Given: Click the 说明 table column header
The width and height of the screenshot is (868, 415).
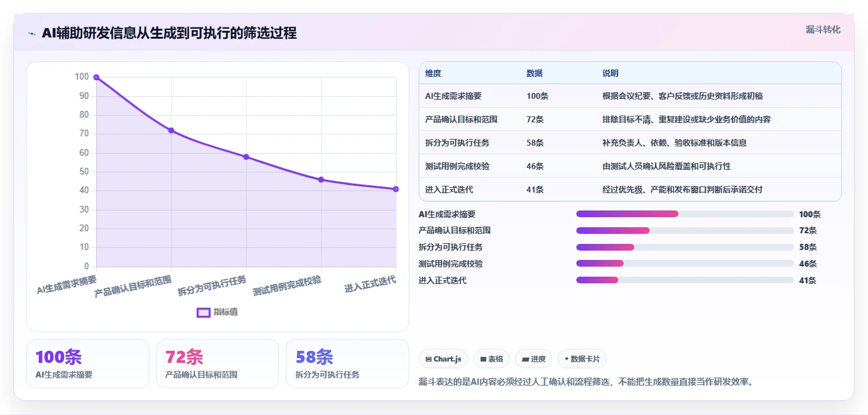Looking at the screenshot, I should tap(610, 74).
